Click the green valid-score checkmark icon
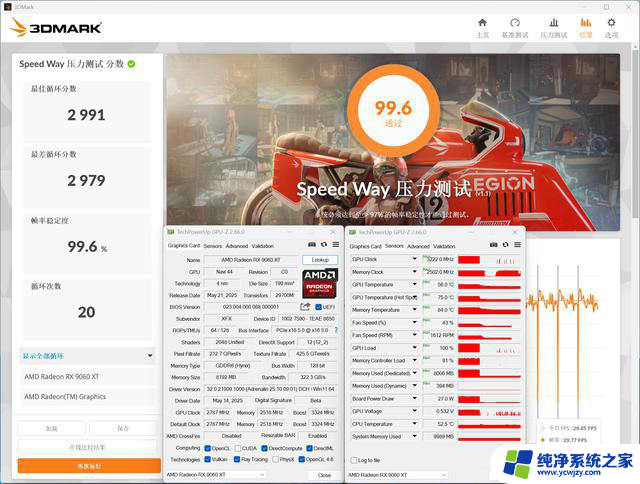Image resolution: width=640 pixels, height=484 pixels. pyautogui.click(x=131, y=64)
